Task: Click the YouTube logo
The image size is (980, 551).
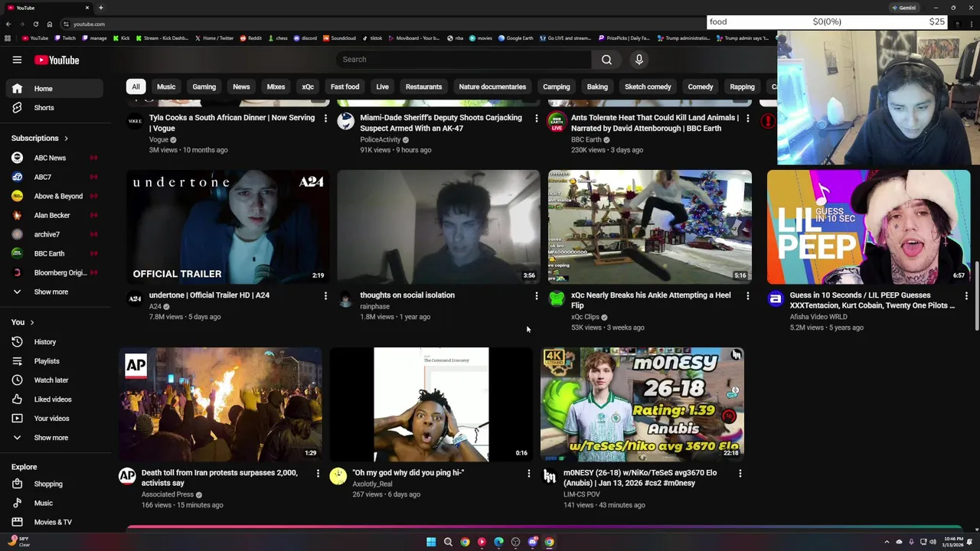Action: 56,60
